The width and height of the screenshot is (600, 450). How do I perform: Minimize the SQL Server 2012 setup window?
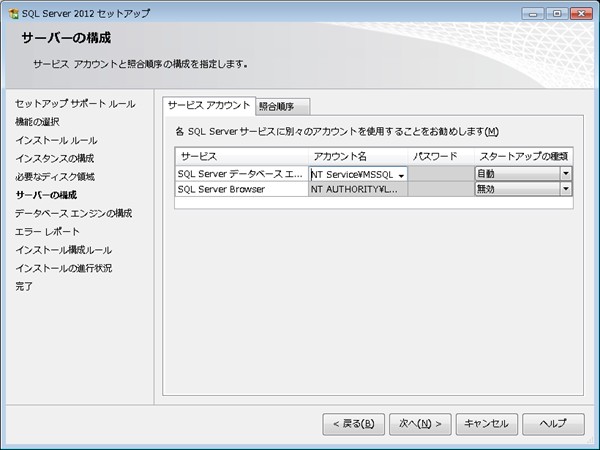(533, 14)
